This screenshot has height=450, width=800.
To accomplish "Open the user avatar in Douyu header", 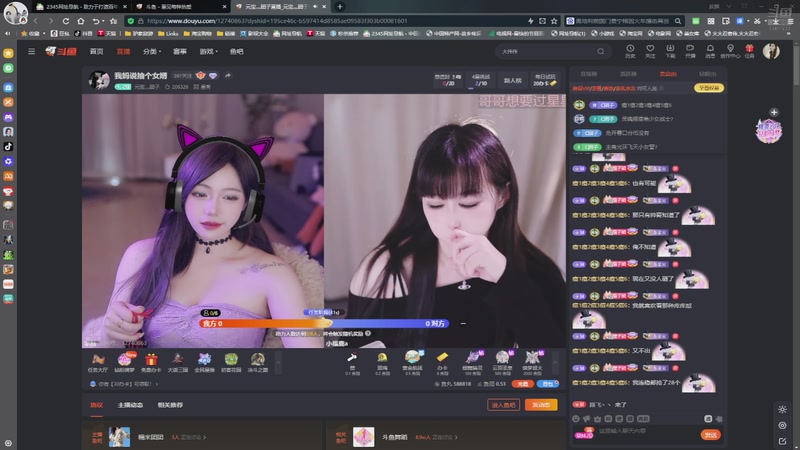I will pyautogui.click(x=771, y=51).
